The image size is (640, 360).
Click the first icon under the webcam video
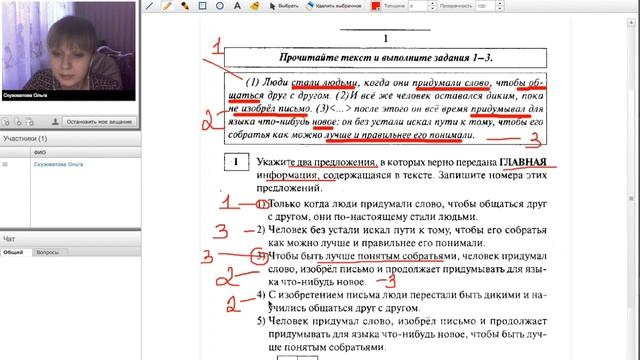pos(6,122)
